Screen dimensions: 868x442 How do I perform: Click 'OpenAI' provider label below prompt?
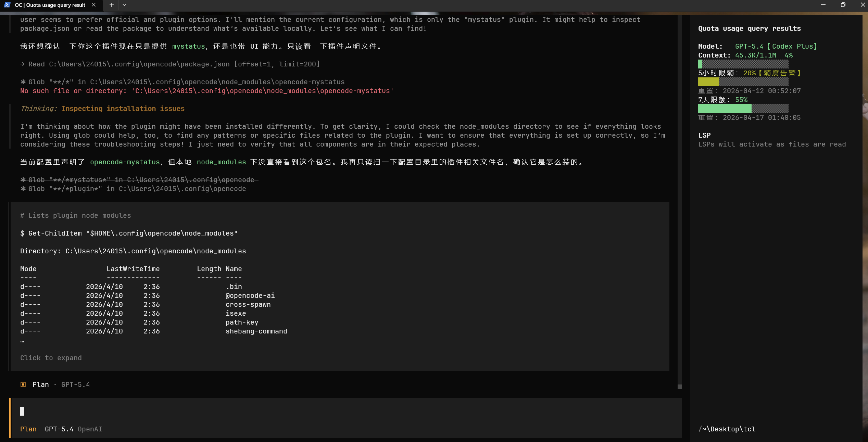pyautogui.click(x=90, y=429)
